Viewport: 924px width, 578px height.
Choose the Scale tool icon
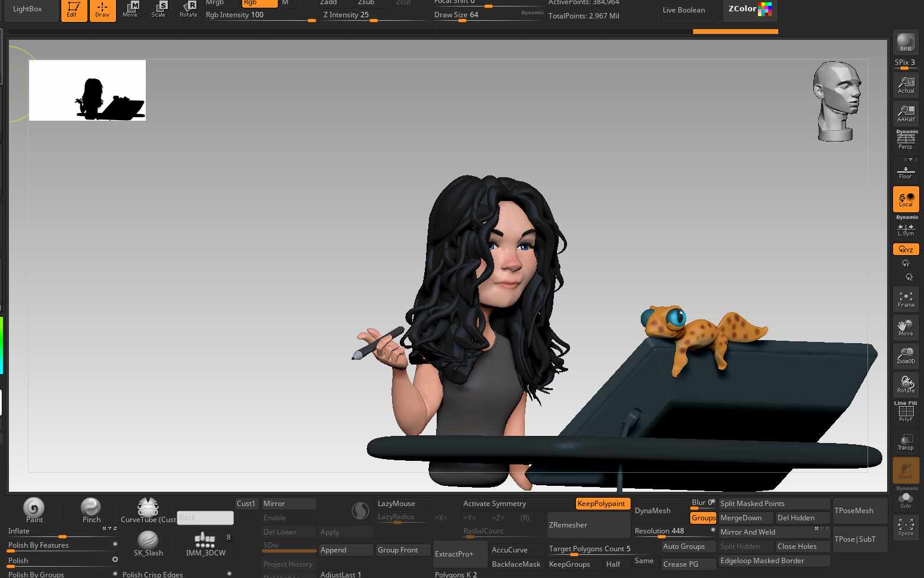[159, 10]
